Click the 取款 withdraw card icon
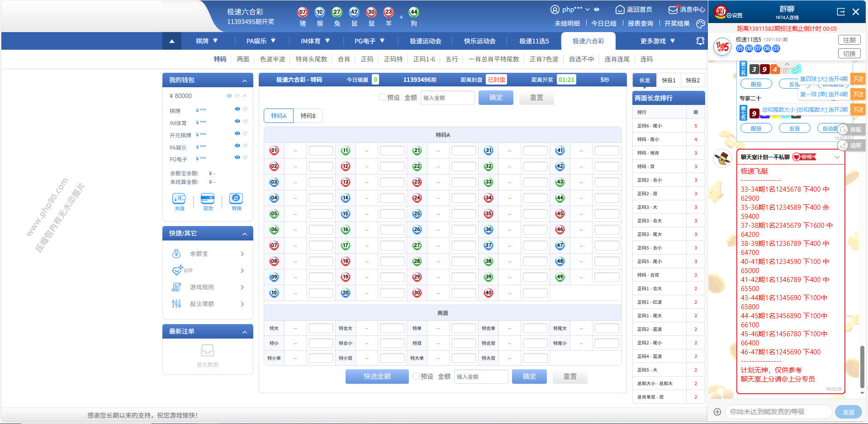 [208, 199]
